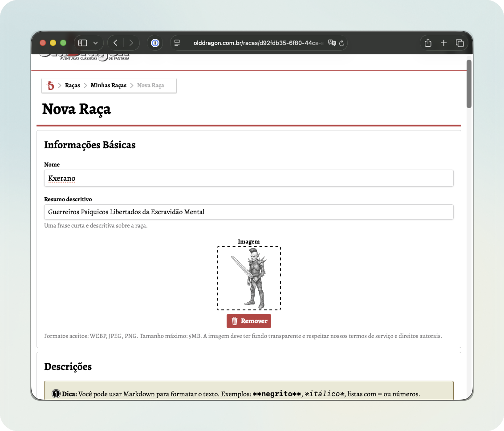This screenshot has height=431, width=504.
Task: Open Minhas Raças breadcrumb link
Action: (108, 85)
